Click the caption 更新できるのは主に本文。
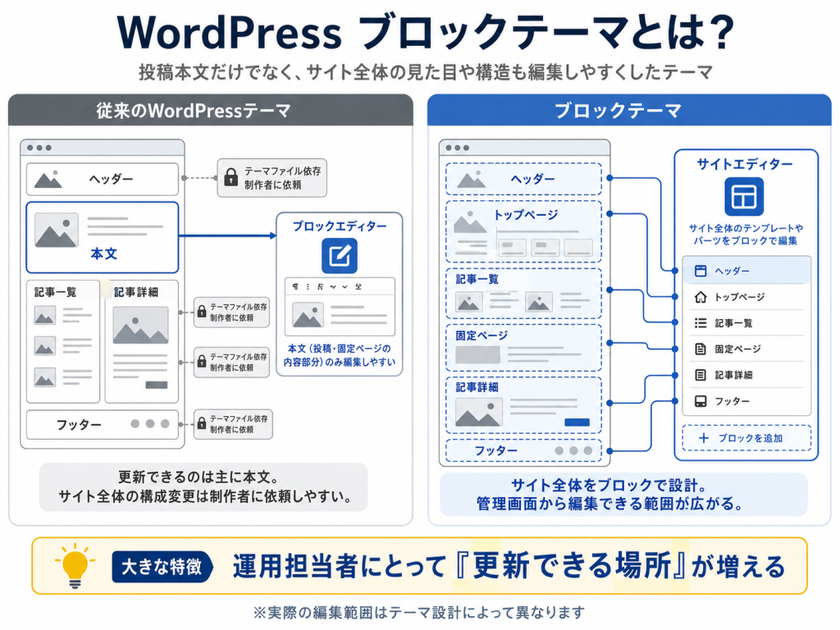The image size is (840, 630). [x=197, y=477]
